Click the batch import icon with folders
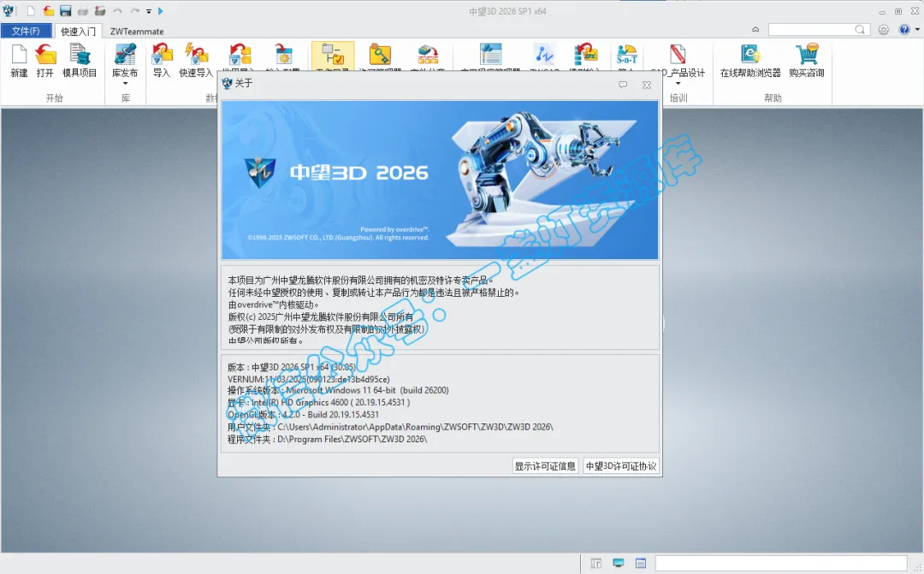 point(240,56)
